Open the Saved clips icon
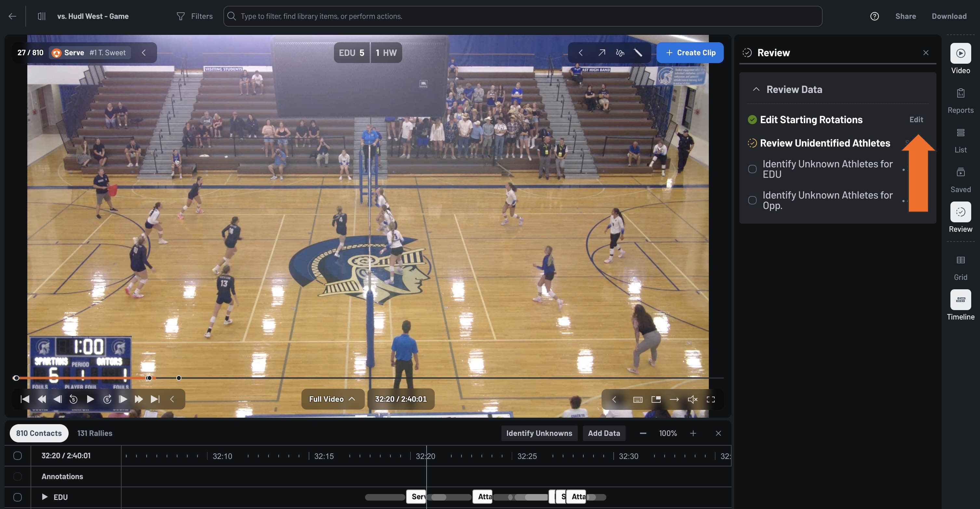Viewport: 980px width, 509px height. point(960,172)
